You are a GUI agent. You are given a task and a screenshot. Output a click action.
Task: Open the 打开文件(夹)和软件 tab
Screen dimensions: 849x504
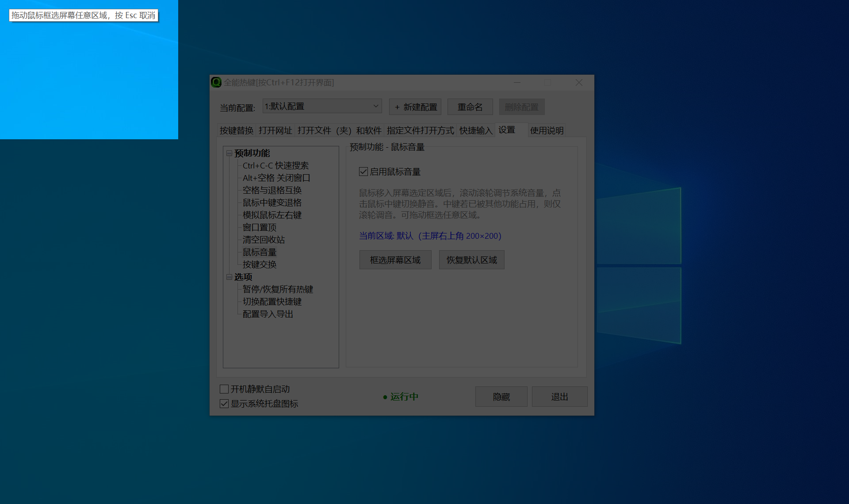tap(339, 130)
